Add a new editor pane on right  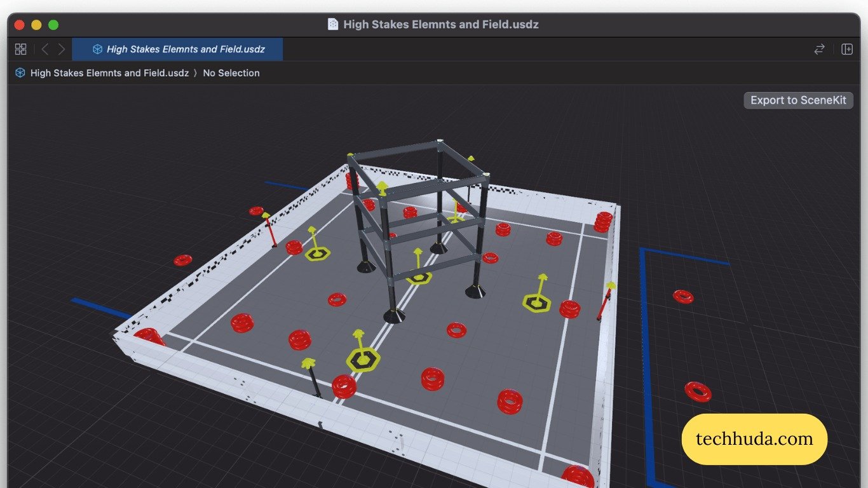846,49
